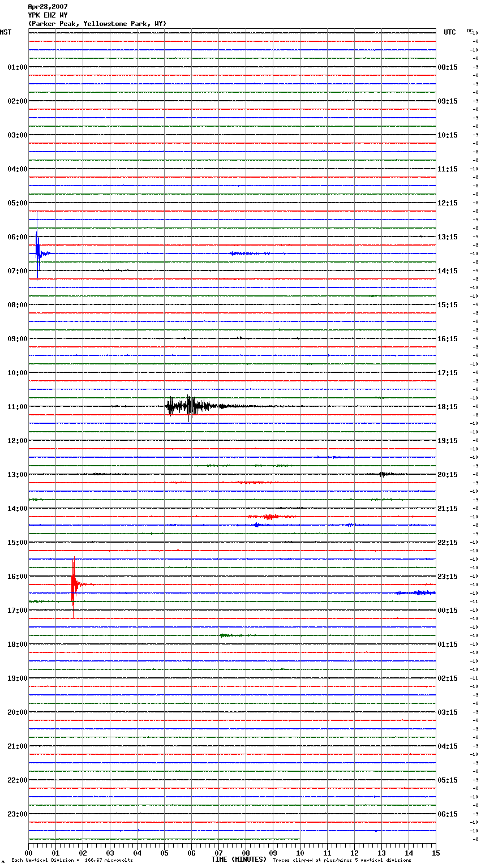This screenshot has height=868, width=481.
Task: Click the 00 minute tick label on x-axis
Action: [28, 853]
